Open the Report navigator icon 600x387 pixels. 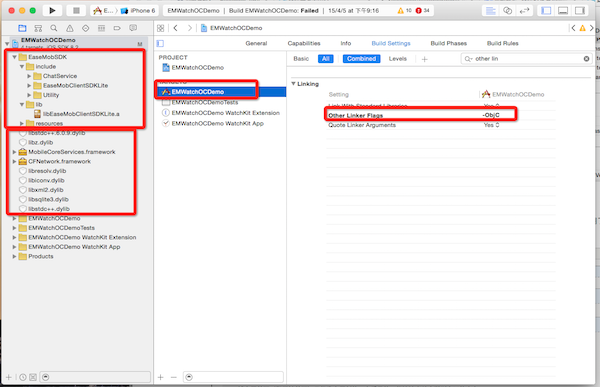tap(133, 28)
